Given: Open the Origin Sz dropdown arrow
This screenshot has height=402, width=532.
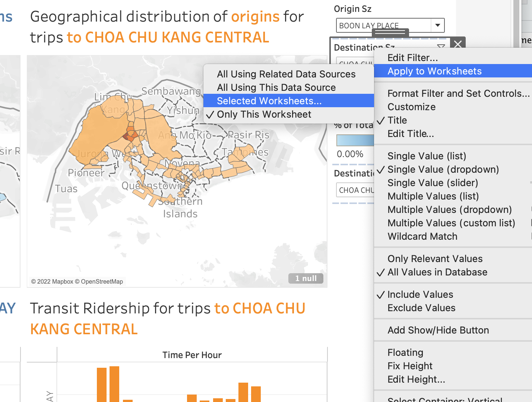Looking at the screenshot, I should pyautogui.click(x=437, y=25).
